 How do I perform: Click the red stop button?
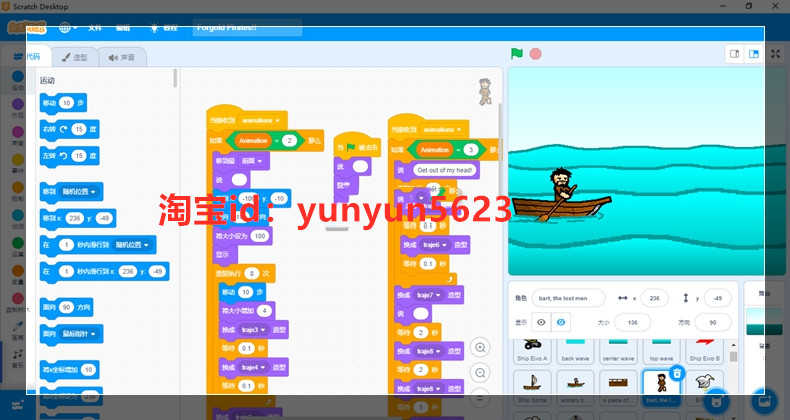click(536, 54)
